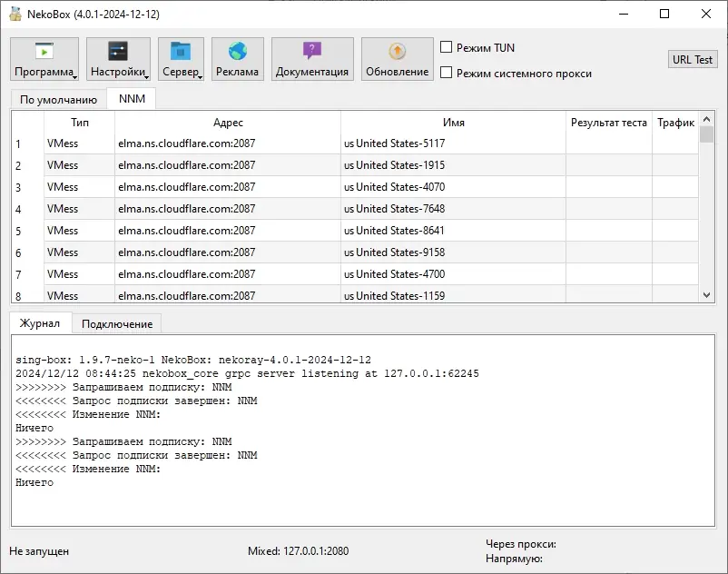Select the NNM group tab
Viewport: 728px width, 574px height.
click(132, 98)
